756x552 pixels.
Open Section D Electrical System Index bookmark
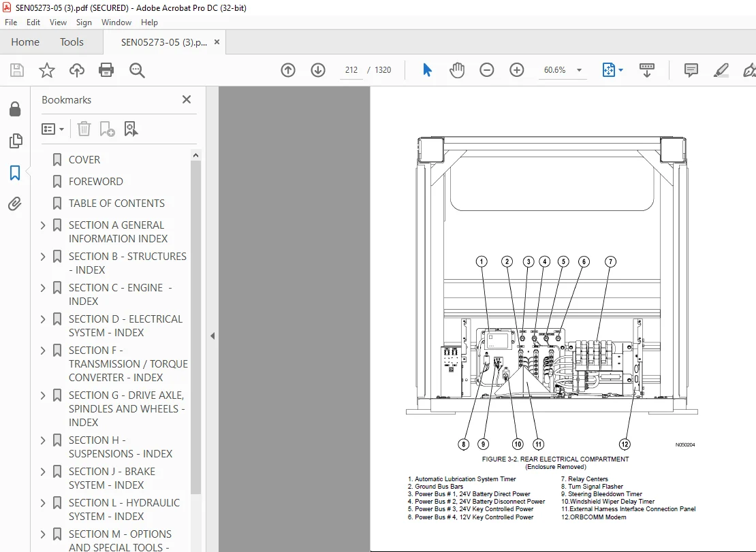coord(125,325)
